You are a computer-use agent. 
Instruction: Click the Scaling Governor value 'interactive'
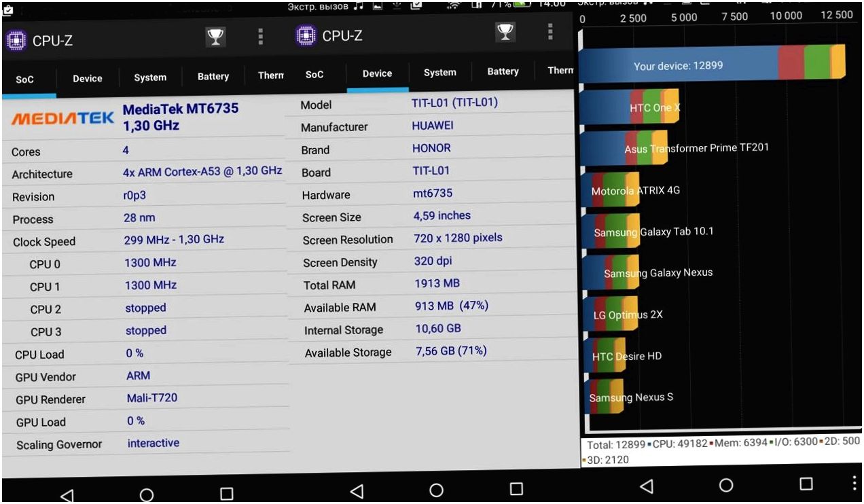(x=154, y=443)
